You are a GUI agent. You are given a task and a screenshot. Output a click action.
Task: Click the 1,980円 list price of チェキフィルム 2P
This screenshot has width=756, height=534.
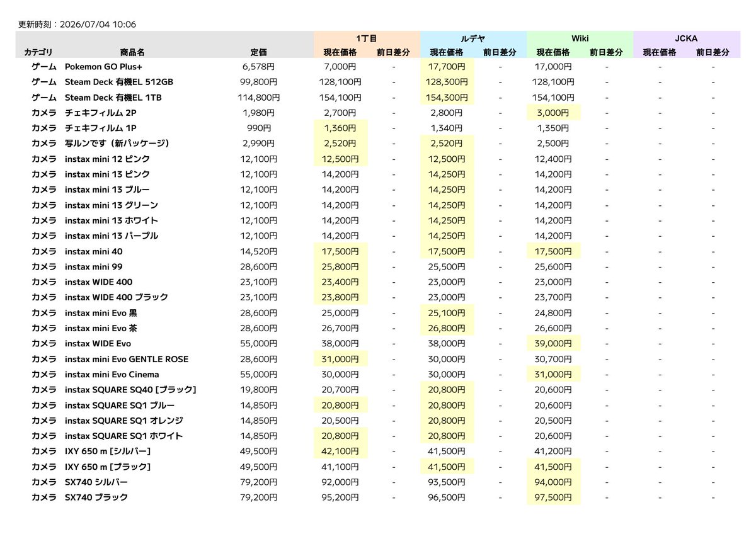click(x=258, y=113)
